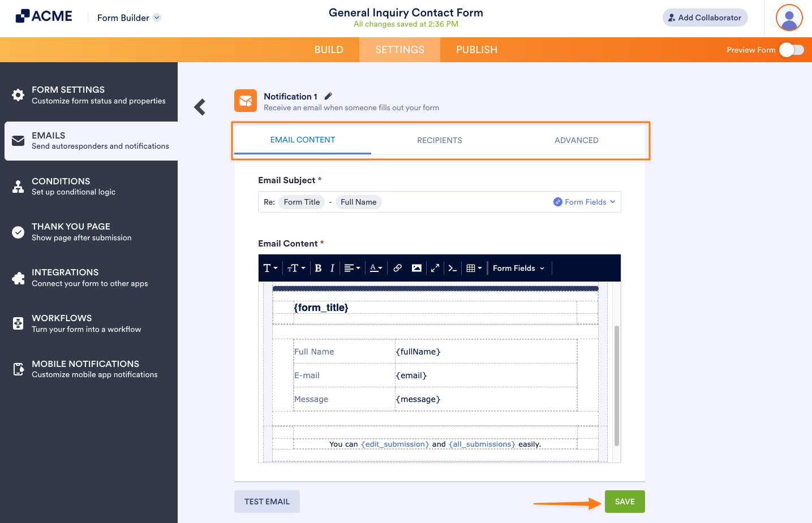Open the Form Fields dropdown near Email Subject
Image resolution: width=812 pixels, height=523 pixels.
pyautogui.click(x=584, y=201)
